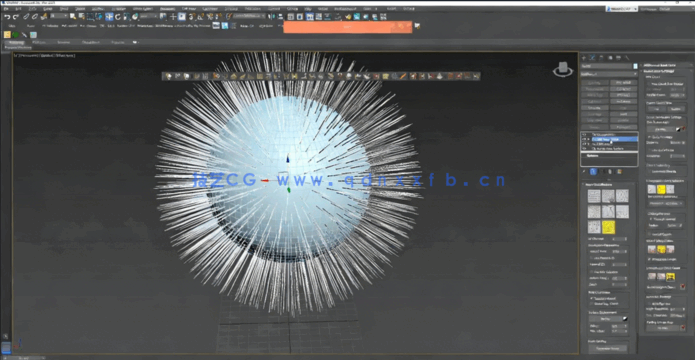Click the Undo arrow in main toolbar
This screenshot has height=360, width=695.
coord(7,17)
